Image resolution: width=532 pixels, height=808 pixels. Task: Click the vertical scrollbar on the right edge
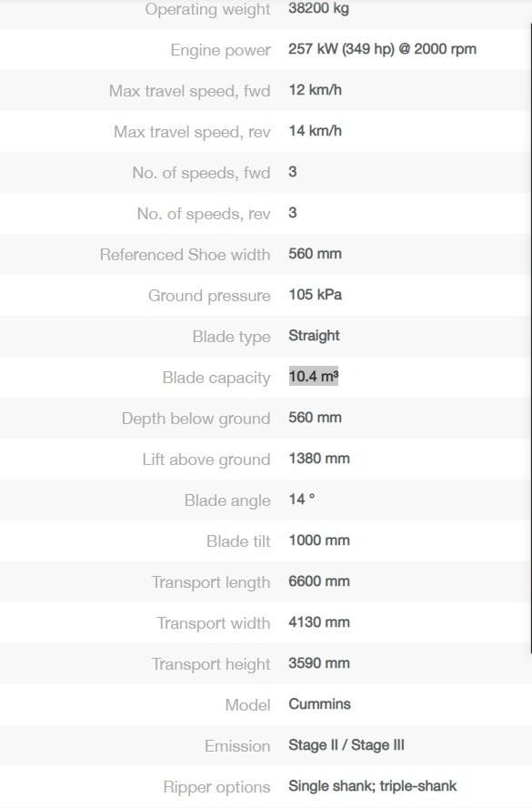coord(530,338)
